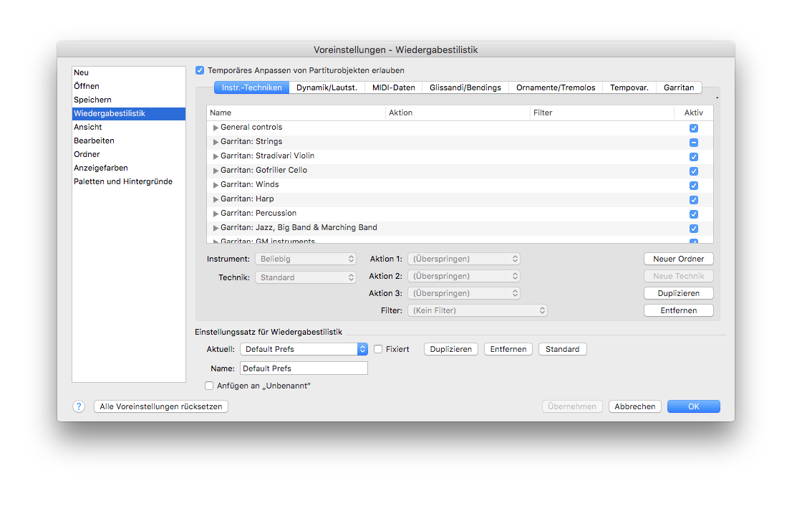
Task: Click Entfernen button beside the Filter dropdown
Action: pos(678,310)
